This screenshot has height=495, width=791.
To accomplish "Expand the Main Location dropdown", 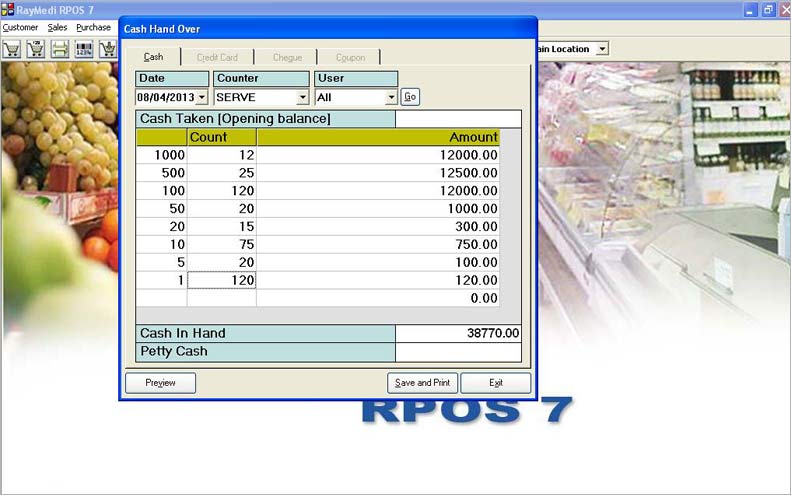I will pyautogui.click(x=602, y=48).
